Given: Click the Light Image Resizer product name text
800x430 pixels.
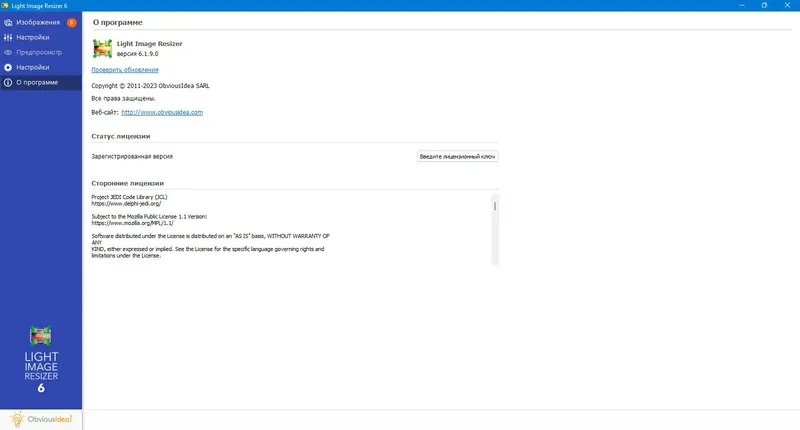Looking at the screenshot, I should (149, 44).
